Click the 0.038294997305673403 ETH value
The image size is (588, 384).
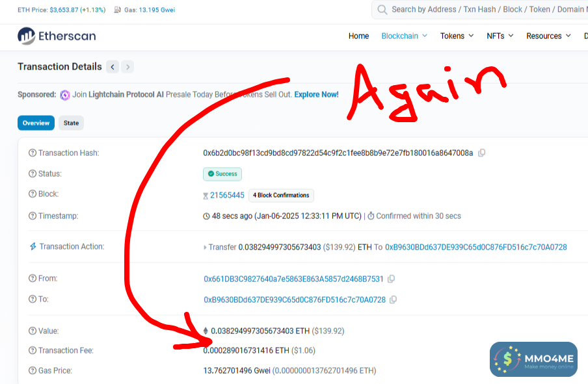point(260,331)
